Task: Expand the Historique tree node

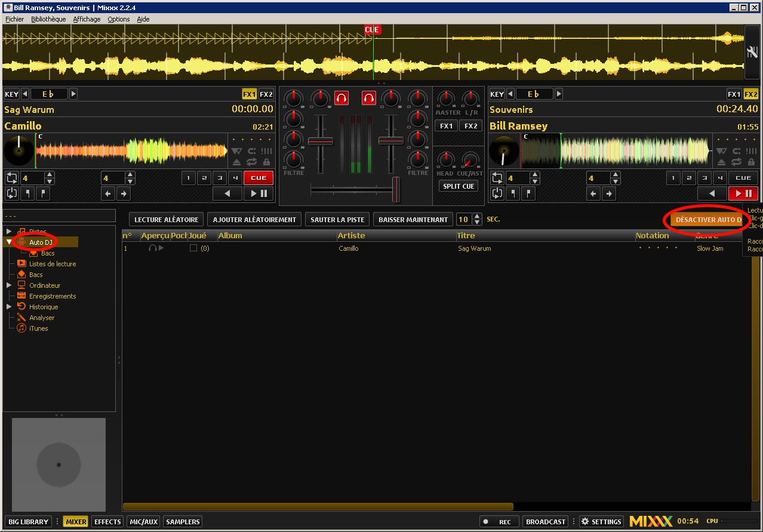Action: (x=9, y=307)
